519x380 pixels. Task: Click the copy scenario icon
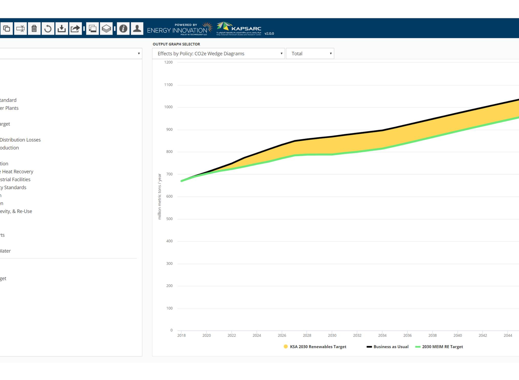[x=7, y=29]
